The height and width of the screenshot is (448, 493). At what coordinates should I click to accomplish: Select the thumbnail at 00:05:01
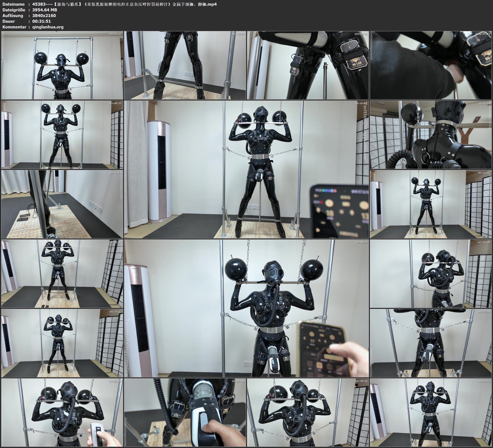[x=308, y=65]
